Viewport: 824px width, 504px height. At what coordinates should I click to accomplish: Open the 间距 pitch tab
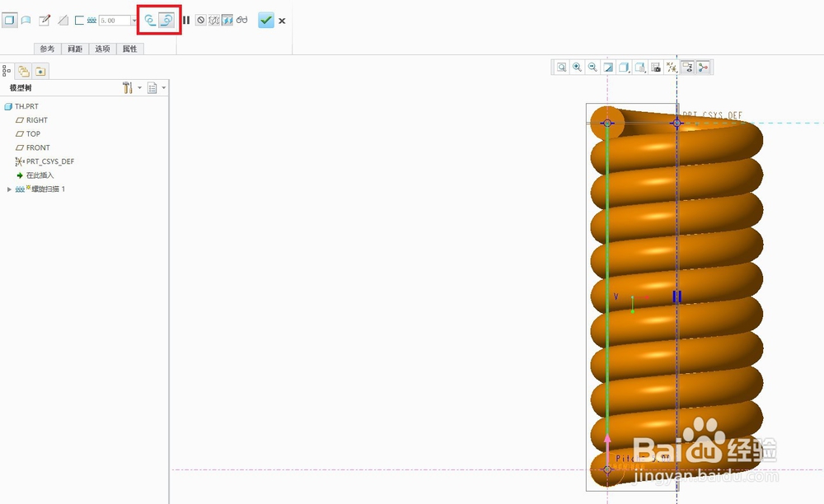coord(75,49)
